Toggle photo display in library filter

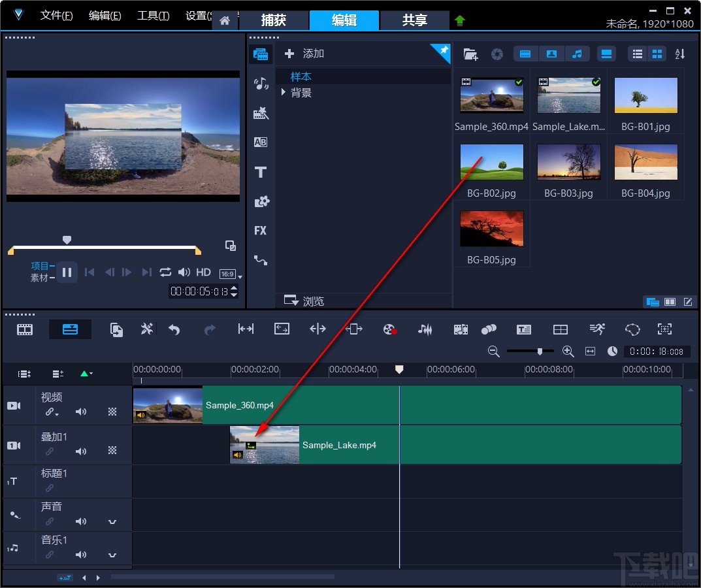pos(551,54)
